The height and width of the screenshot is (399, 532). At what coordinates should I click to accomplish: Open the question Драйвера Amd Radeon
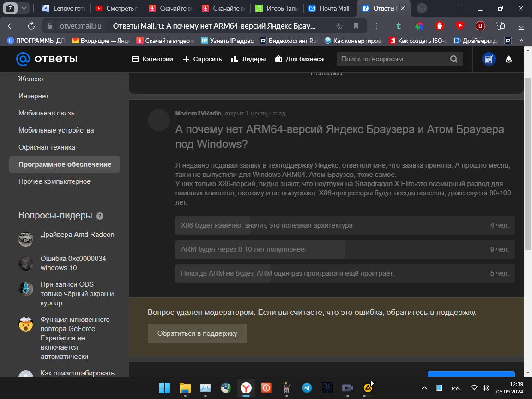(78, 235)
